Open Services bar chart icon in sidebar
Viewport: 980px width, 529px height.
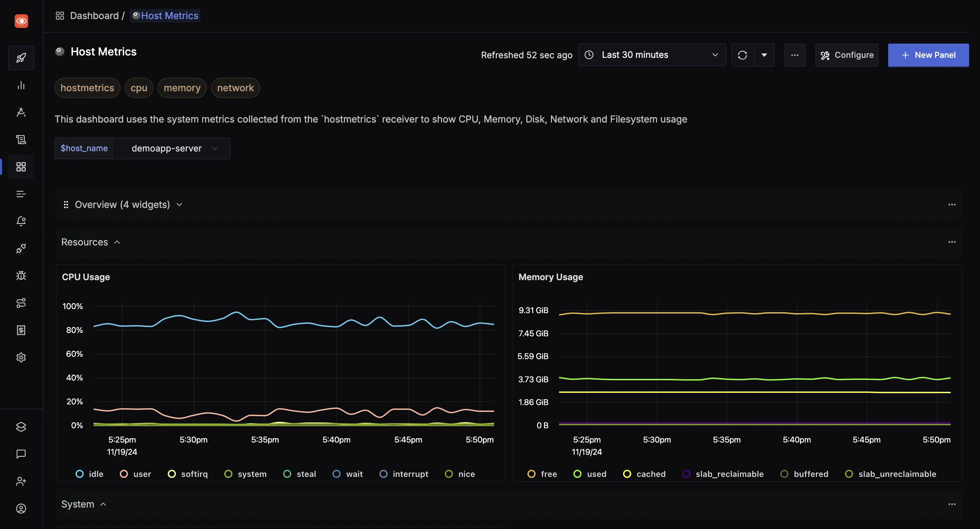tap(21, 85)
